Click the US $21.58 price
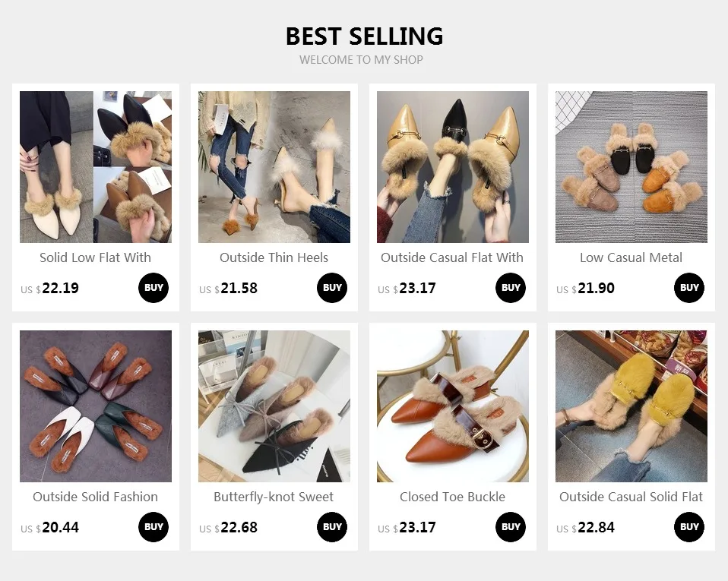Viewport: 728px width, 581px height. click(x=228, y=288)
